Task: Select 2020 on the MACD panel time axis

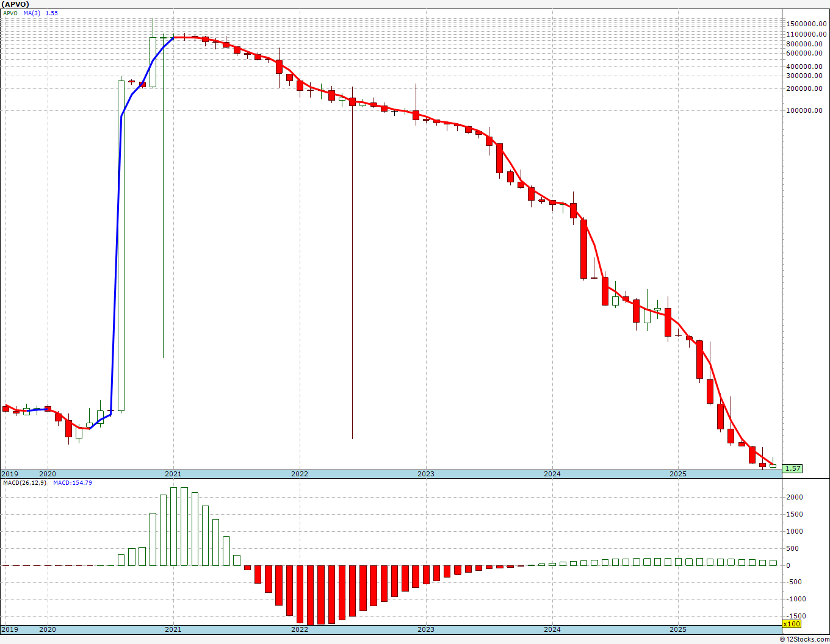Action: pyautogui.click(x=47, y=629)
